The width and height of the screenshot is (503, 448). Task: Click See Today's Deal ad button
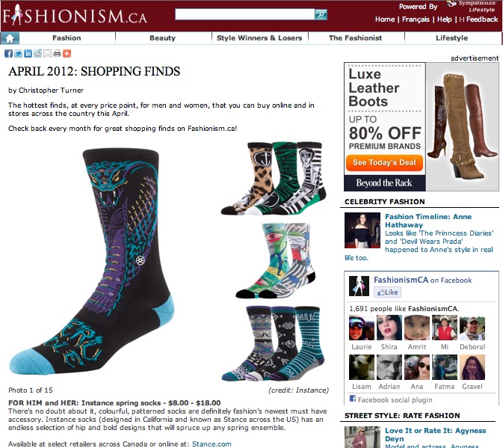384,163
